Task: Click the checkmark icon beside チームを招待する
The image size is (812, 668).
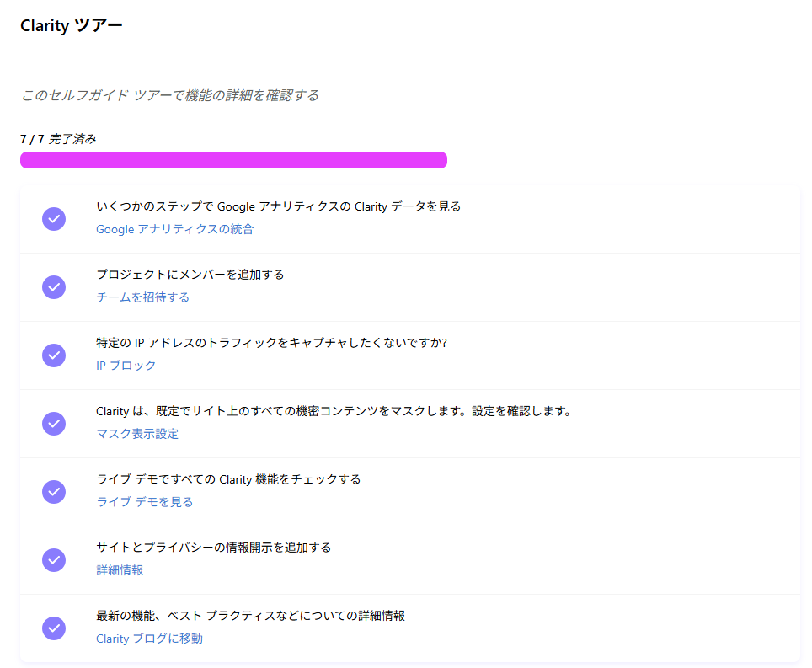Action: (x=54, y=287)
